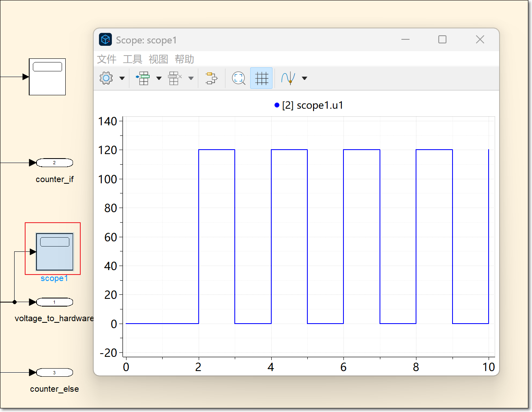Click the locate signal in model icon
Screen dimensions: 532x412
point(211,78)
